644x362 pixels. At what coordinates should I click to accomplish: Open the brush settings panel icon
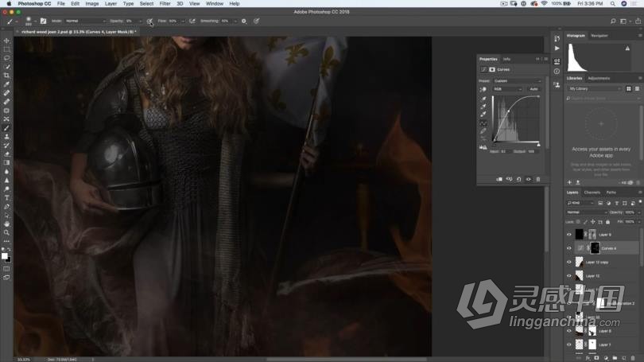[x=43, y=21]
